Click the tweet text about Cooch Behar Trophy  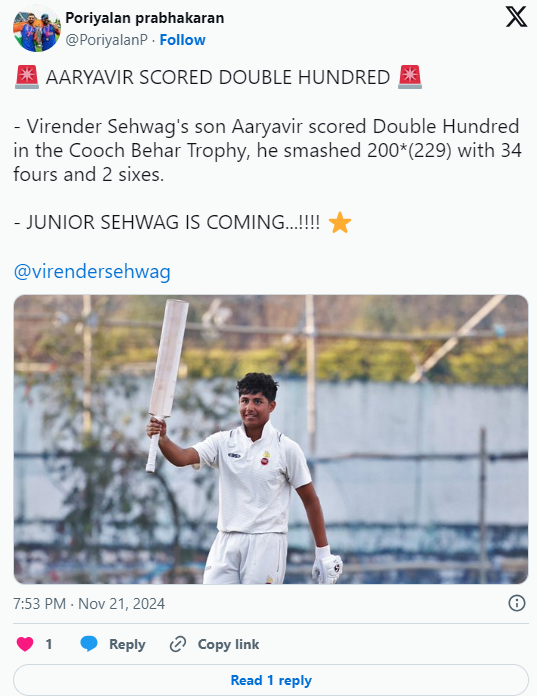pos(267,150)
